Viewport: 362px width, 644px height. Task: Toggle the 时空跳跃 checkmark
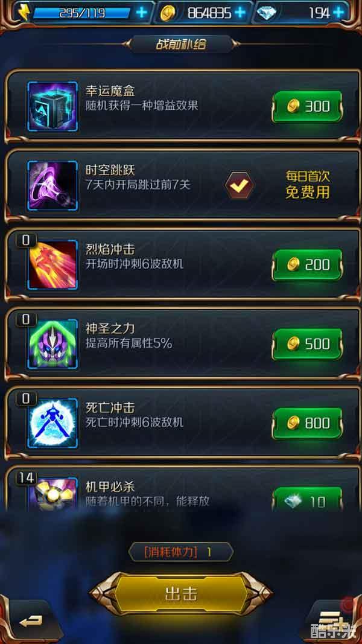(x=240, y=186)
